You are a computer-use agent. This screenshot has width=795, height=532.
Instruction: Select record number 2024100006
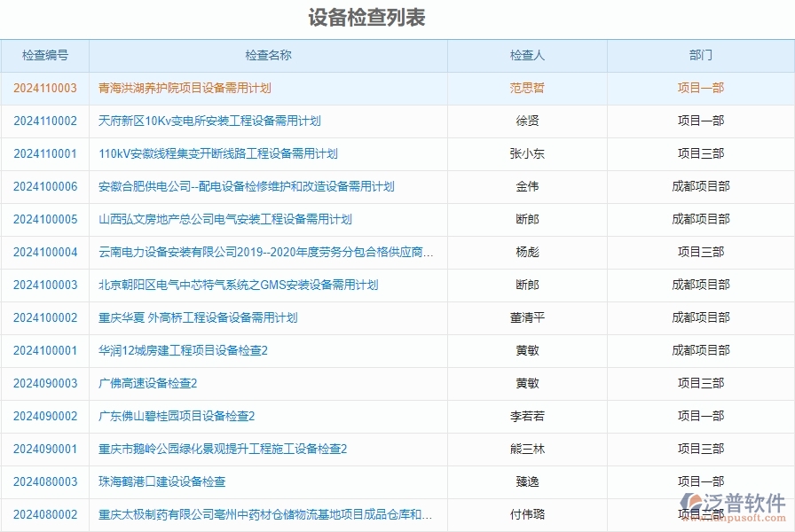pyautogui.click(x=43, y=186)
